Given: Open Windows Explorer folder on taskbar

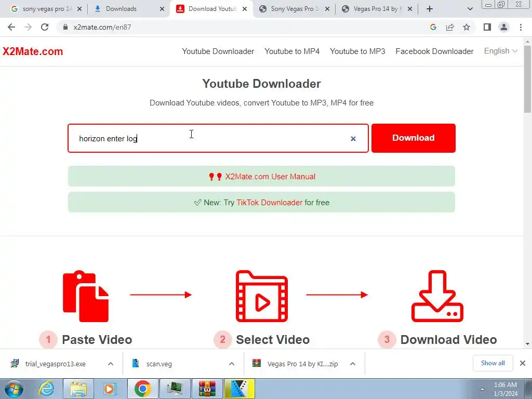Looking at the screenshot, I should [78, 389].
